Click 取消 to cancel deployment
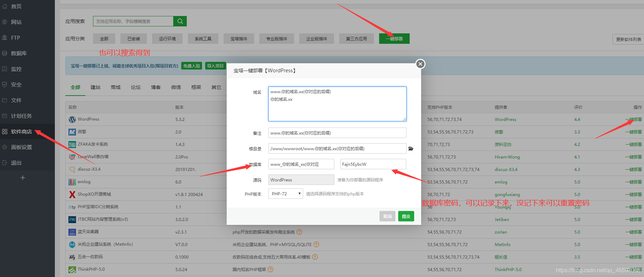Image resolution: width=644 pixels, height=277 pixels. pos(387,216)
